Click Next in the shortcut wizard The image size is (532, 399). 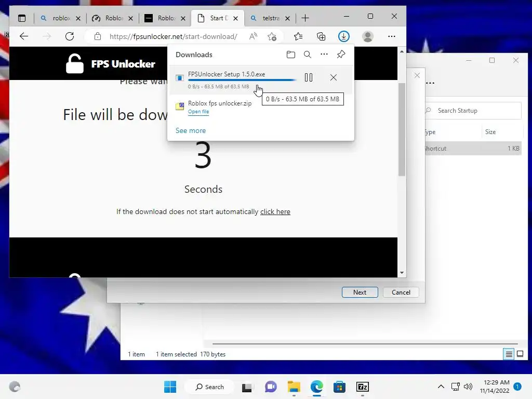tap(360, 292)
